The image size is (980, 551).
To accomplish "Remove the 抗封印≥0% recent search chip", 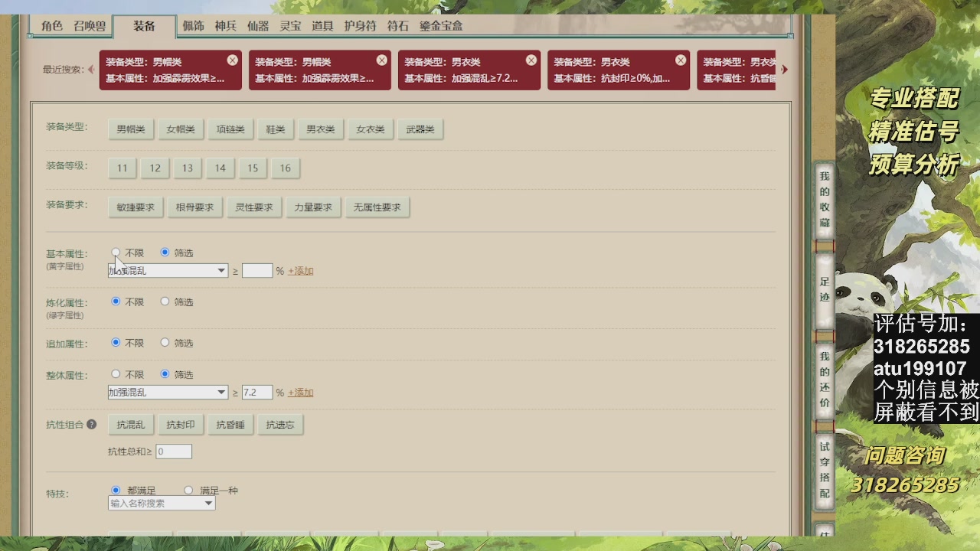I will click(x=681, y=60).
